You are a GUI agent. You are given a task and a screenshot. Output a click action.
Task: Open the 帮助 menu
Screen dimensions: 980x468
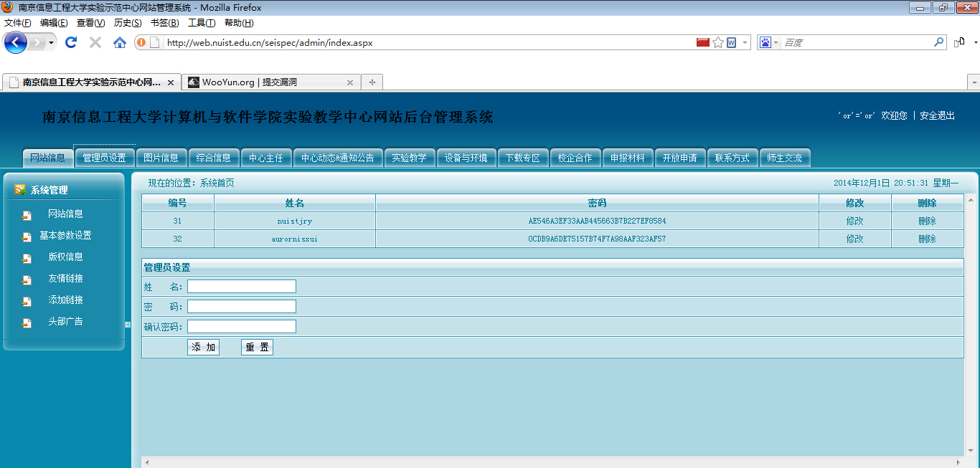[239, 22]
